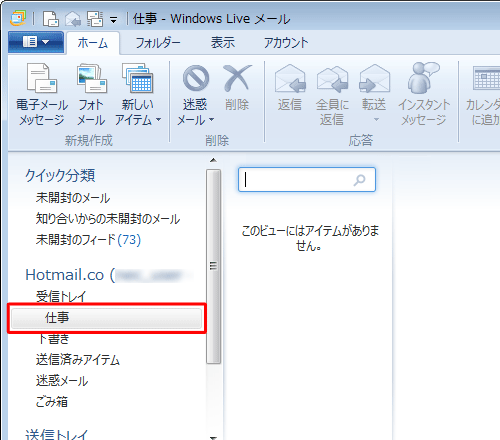500x440 pixels.
Task: Click the magnifier search icon
Action: click(360, 180)
